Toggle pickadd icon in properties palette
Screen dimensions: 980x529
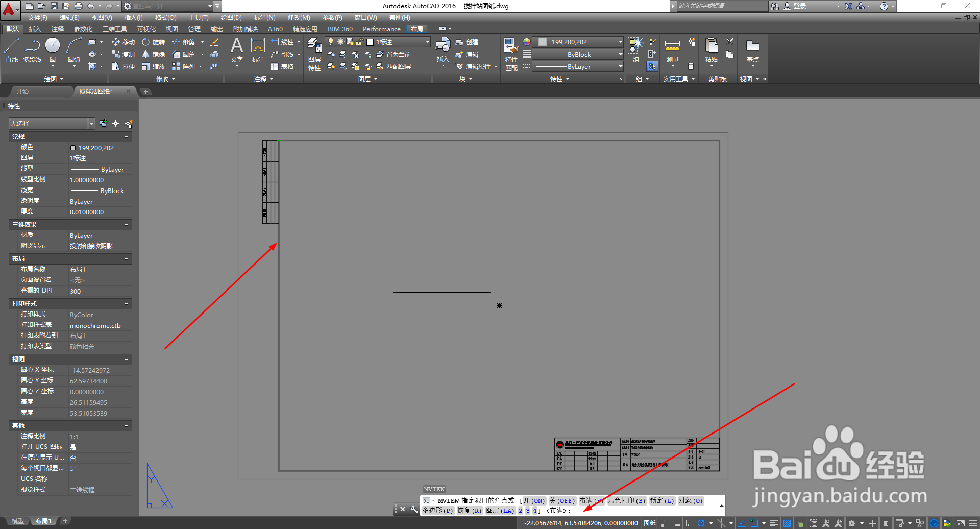104,123
